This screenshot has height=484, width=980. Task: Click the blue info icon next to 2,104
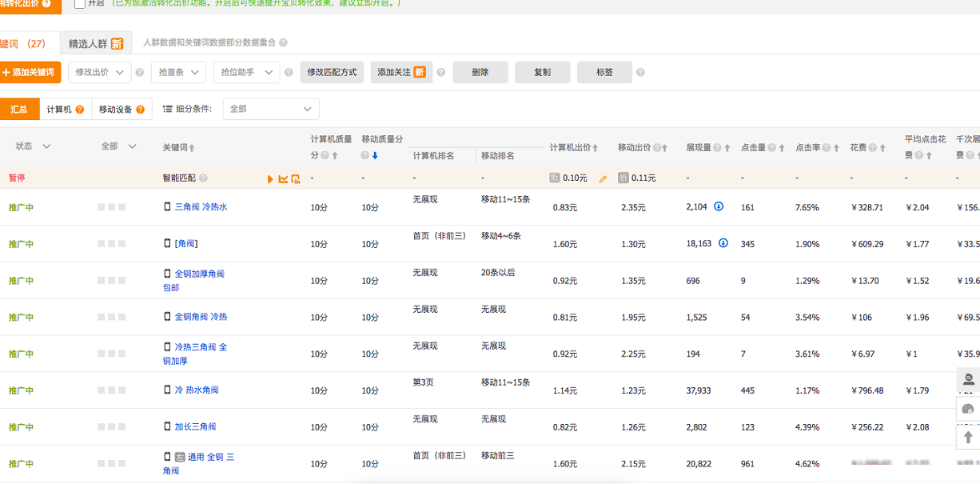[x=719, y=206]
